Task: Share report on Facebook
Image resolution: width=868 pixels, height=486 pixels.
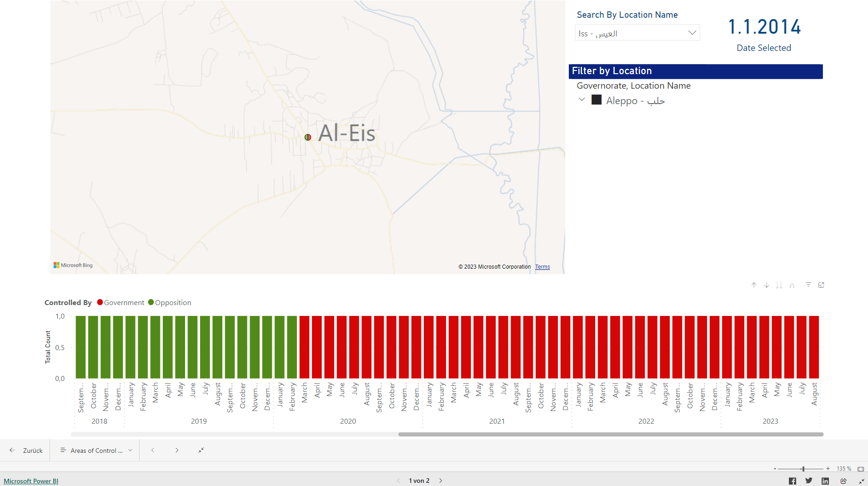Action: 792,481
